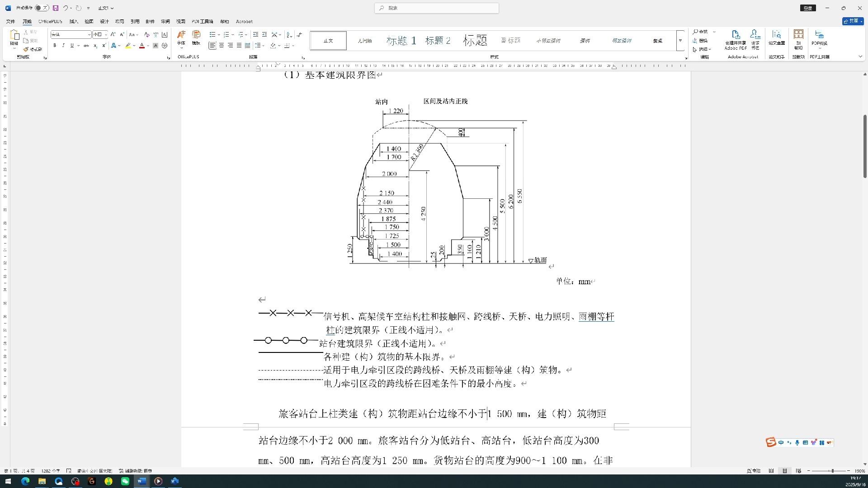Click the Undo arrow icon

pos(66,8)
